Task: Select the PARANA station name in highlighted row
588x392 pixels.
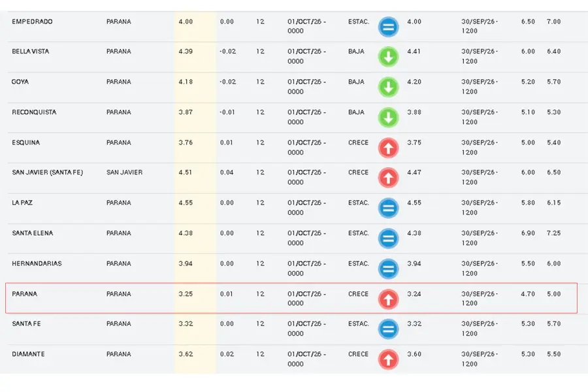Action: (24, 294)
